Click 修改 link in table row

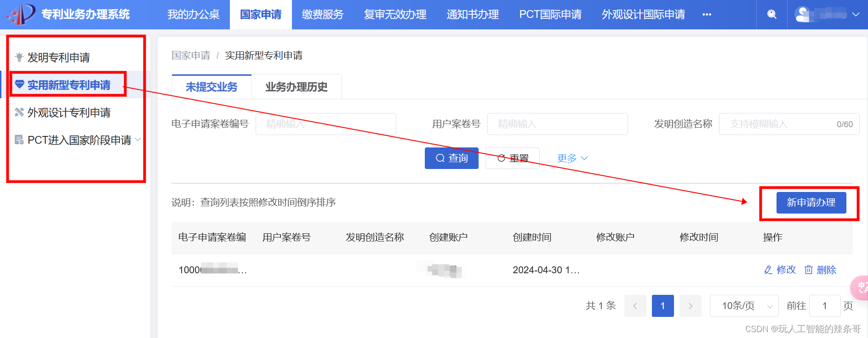[x=786, y=270]
